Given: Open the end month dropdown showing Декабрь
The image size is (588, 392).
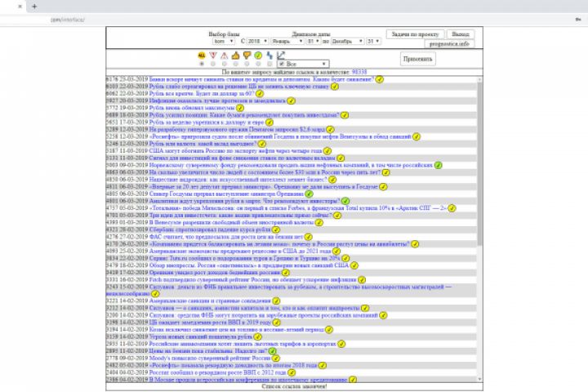Looking at the screenshot, I should pos(347,42).
